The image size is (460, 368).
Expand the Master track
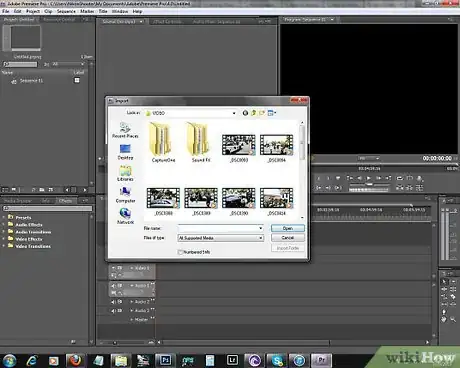[132, 319]
